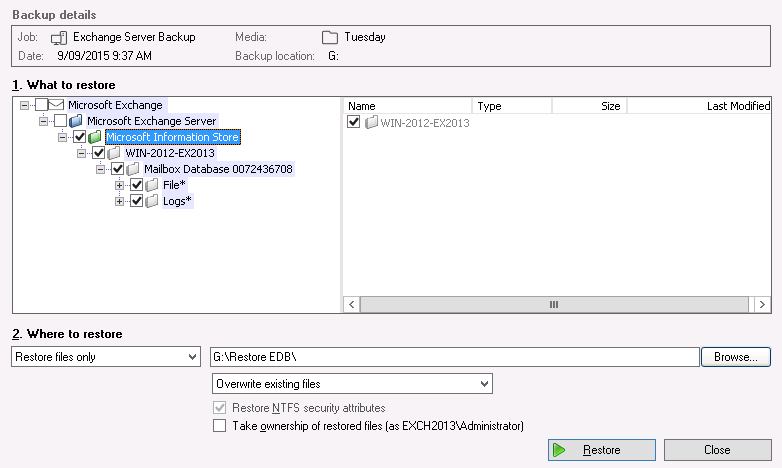This screenshot has width=782, height=468.
Task: Uncheck the Mailbox Database 0072436708 checkbox
Action: click(x=118, y=169)
